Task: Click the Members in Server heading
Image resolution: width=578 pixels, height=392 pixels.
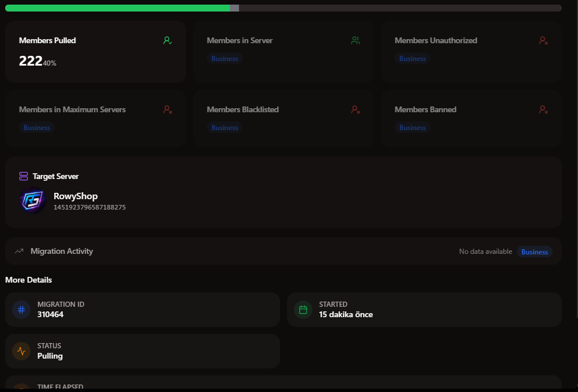Action: click(x=240, y=40)
